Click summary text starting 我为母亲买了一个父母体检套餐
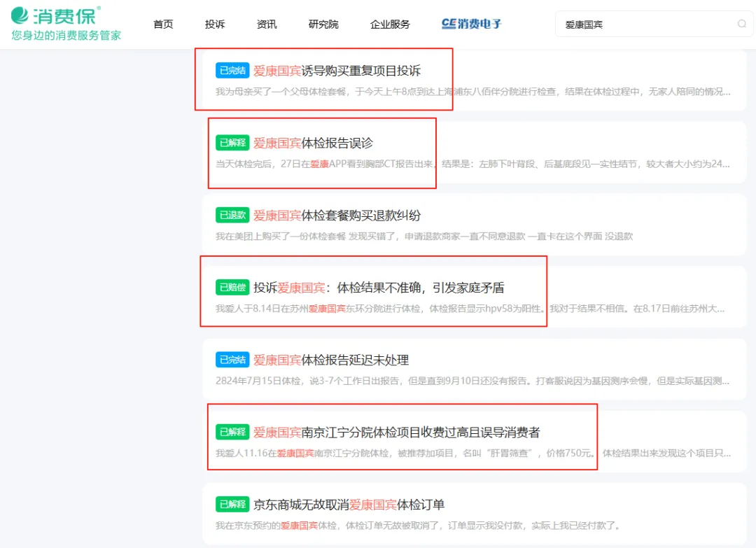Viewport: 756px width, 548px height. (x=473, y=92)
